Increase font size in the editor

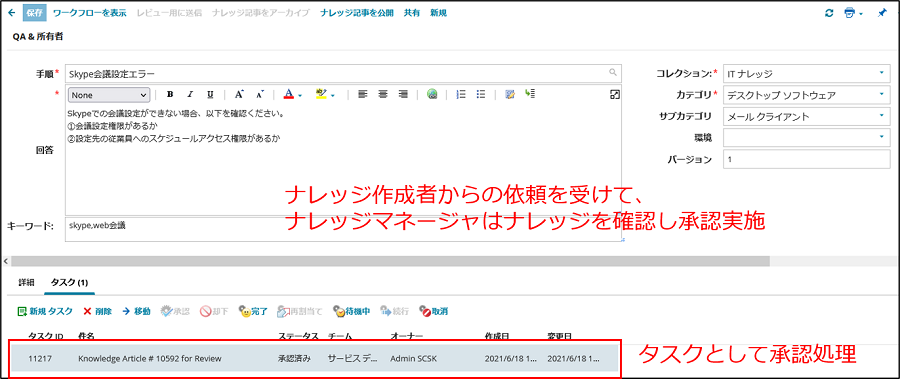[x=239, y=95]
